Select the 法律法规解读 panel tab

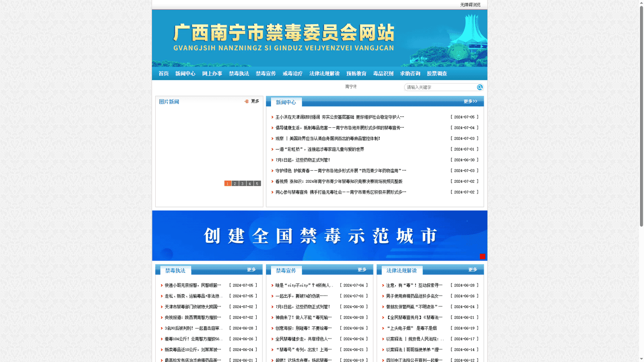point(402,270)
